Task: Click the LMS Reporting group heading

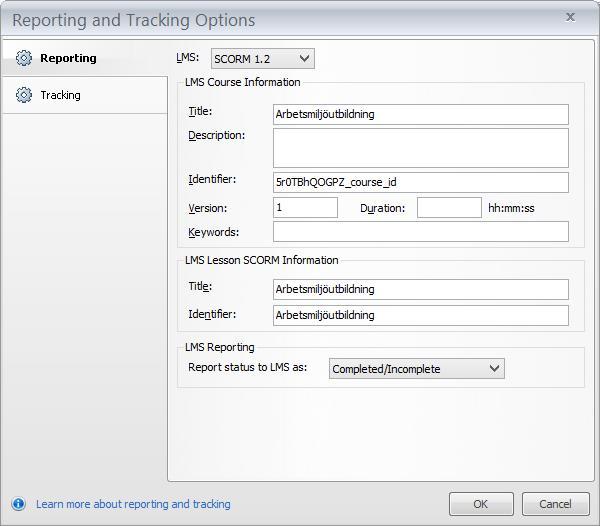Action: pos(220,347)
